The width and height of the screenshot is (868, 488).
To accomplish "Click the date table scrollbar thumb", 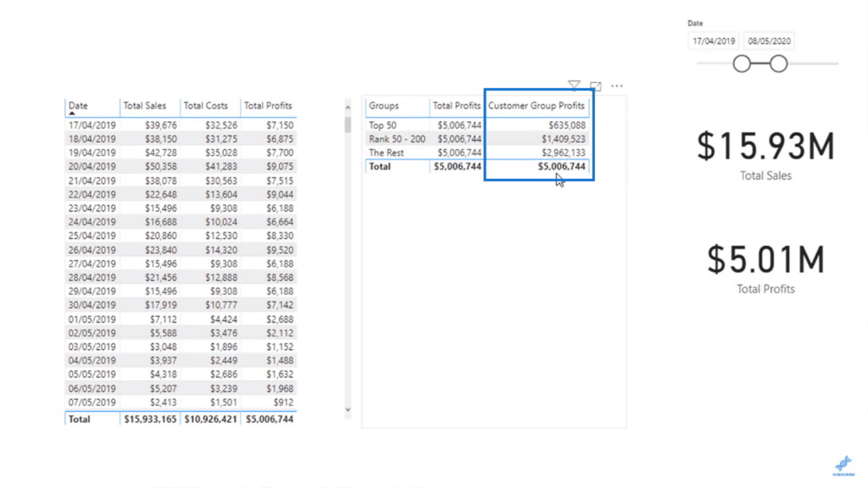I will point(347,125).
